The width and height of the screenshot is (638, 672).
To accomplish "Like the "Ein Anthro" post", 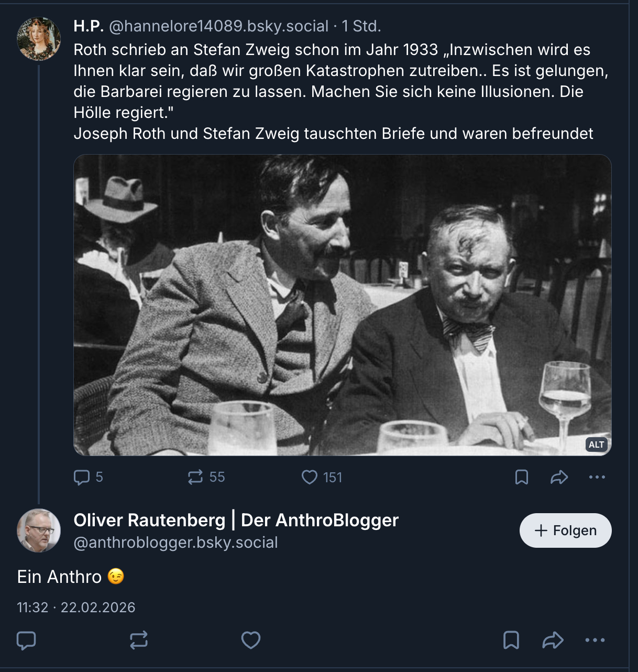I will point(251,640).
